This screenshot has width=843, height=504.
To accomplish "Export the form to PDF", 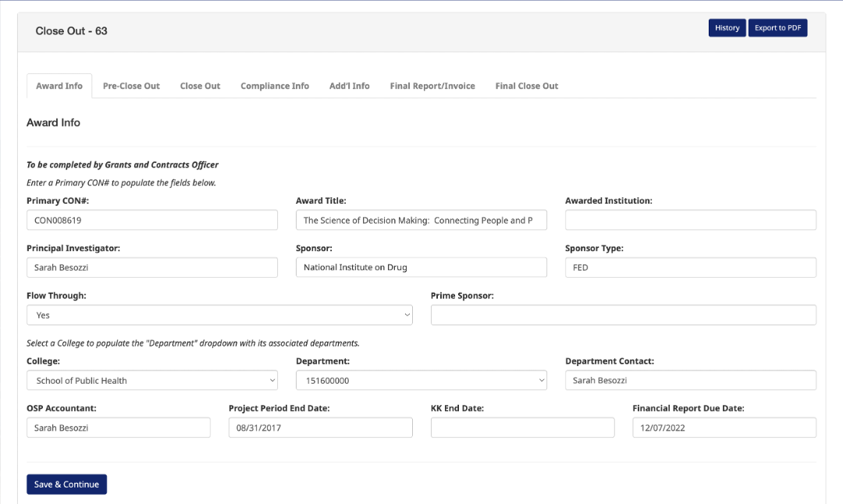I will pyautogui.click(x=777, y=28).
